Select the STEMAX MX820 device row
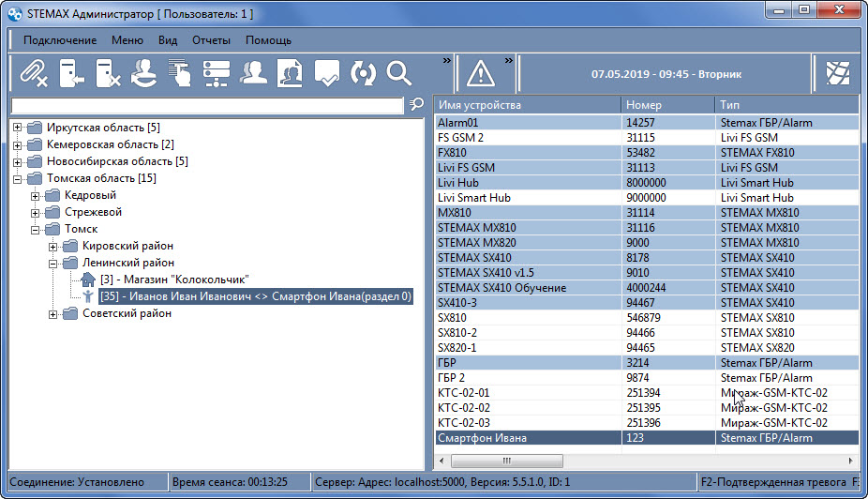Screen dimensions: 868x499 pos(647,243)
